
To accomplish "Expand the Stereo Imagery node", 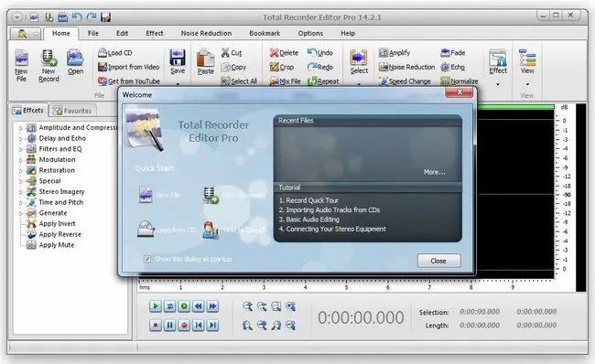I will click(21, 192).
